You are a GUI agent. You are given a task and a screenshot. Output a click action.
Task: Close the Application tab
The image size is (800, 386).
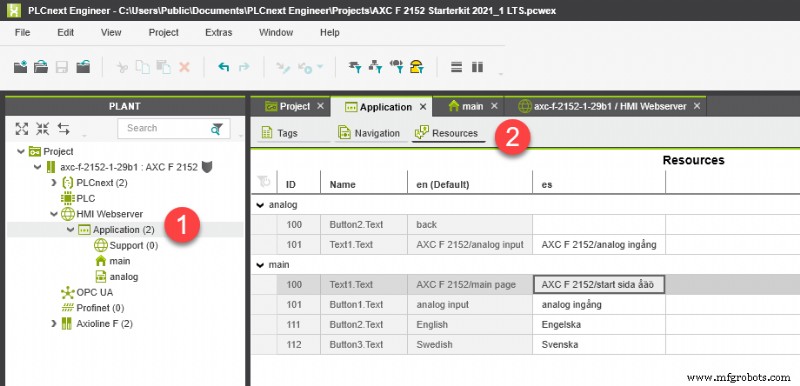coord(423,107)
